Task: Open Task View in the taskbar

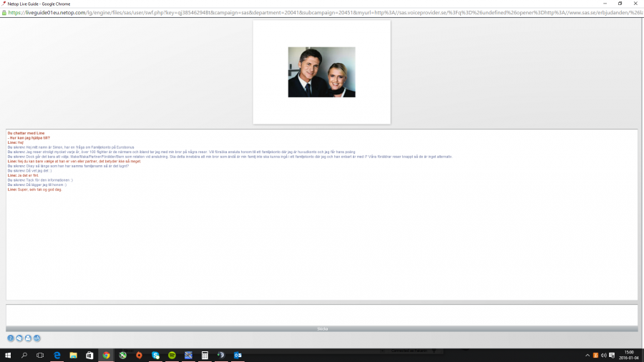Action: [40, 355]
